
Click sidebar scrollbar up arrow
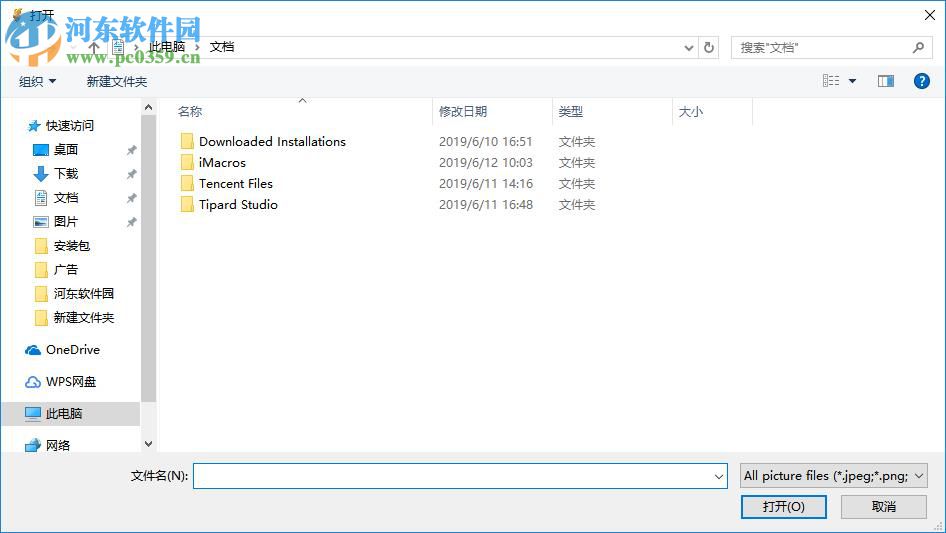(148, 107)
